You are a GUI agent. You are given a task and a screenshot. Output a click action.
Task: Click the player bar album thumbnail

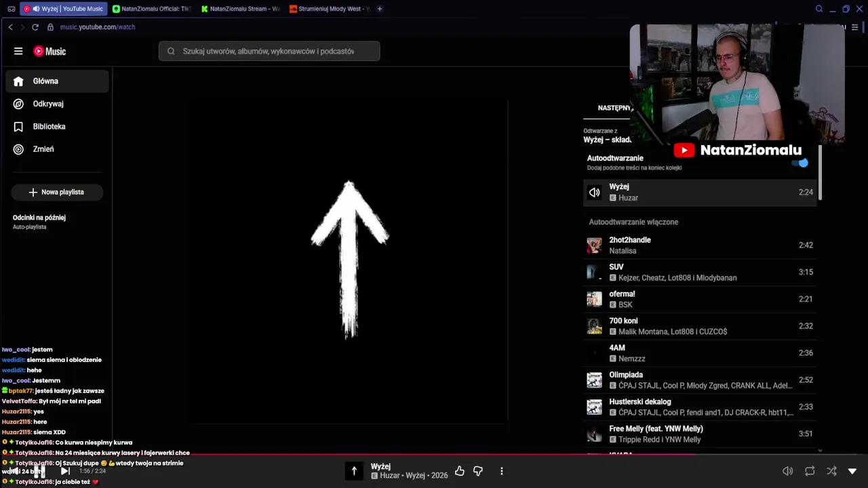click(354, 471)
